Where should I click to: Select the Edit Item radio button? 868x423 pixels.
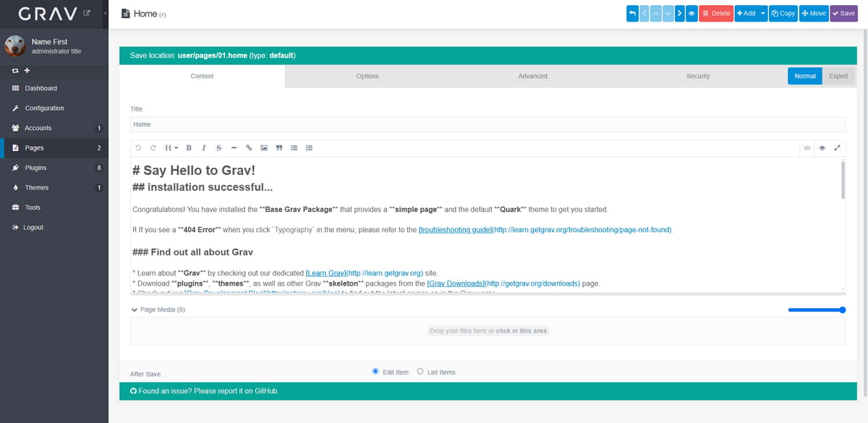pyautogui.click(x=375, y=372)
